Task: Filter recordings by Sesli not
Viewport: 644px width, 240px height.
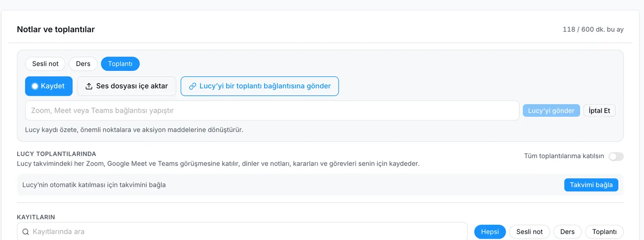Action: (x=529, y=232)
